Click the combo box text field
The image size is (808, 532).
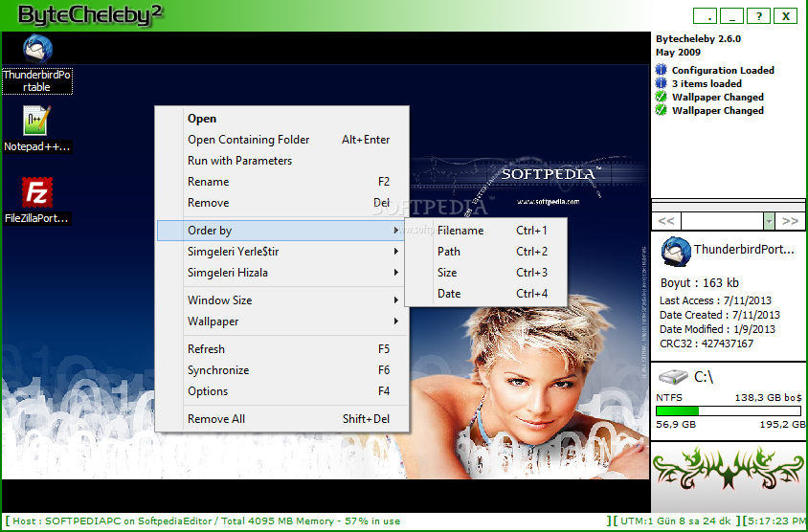point(722,221)
